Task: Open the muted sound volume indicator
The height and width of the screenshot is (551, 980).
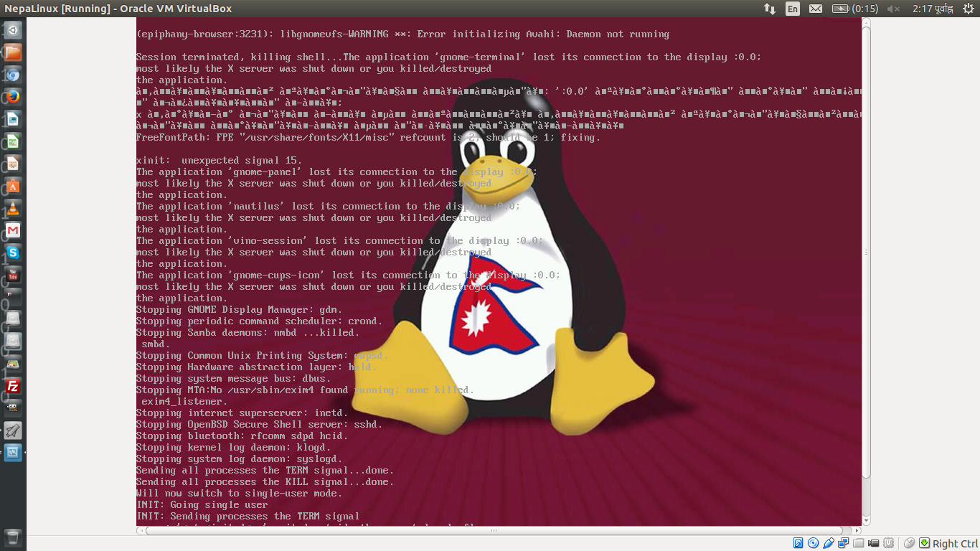Action: pos(893,9)
